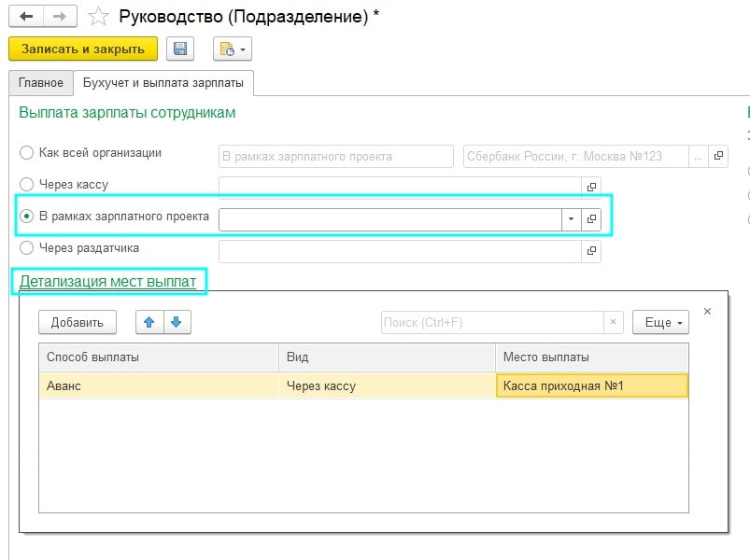Screen dimensions: 750x560
Task: Expand the salary project dropdown list
Action: (x=570, y=219)
